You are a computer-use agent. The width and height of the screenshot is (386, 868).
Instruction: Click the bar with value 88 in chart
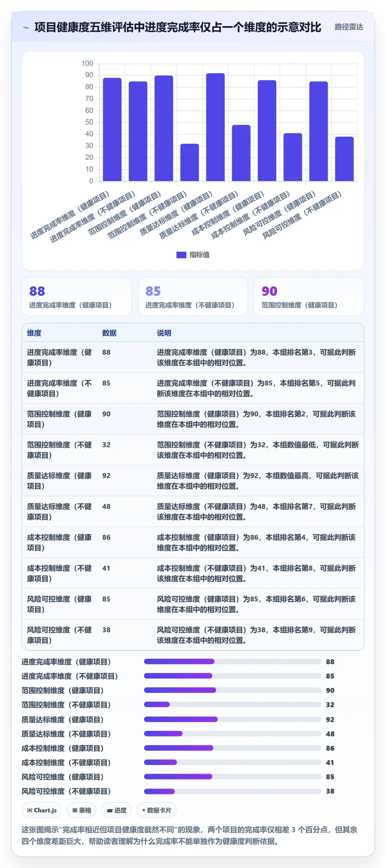[x=112, y=130]
